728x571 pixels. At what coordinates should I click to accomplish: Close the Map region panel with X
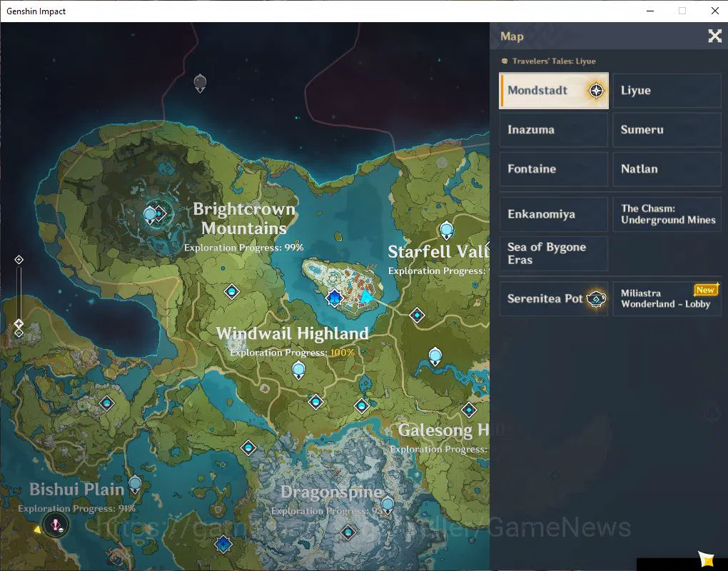715,36
